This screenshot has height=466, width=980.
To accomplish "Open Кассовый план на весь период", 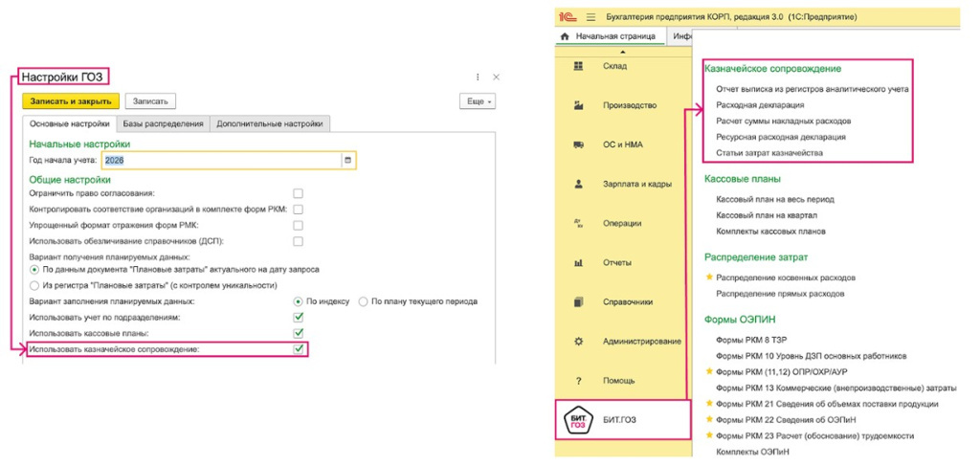I will pos(775,199).
